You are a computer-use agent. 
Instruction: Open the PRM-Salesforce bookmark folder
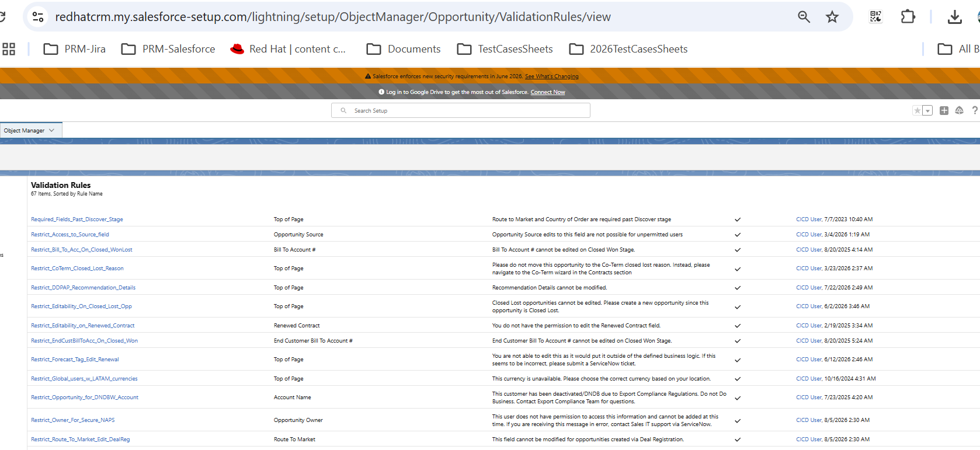click(168, 49)
